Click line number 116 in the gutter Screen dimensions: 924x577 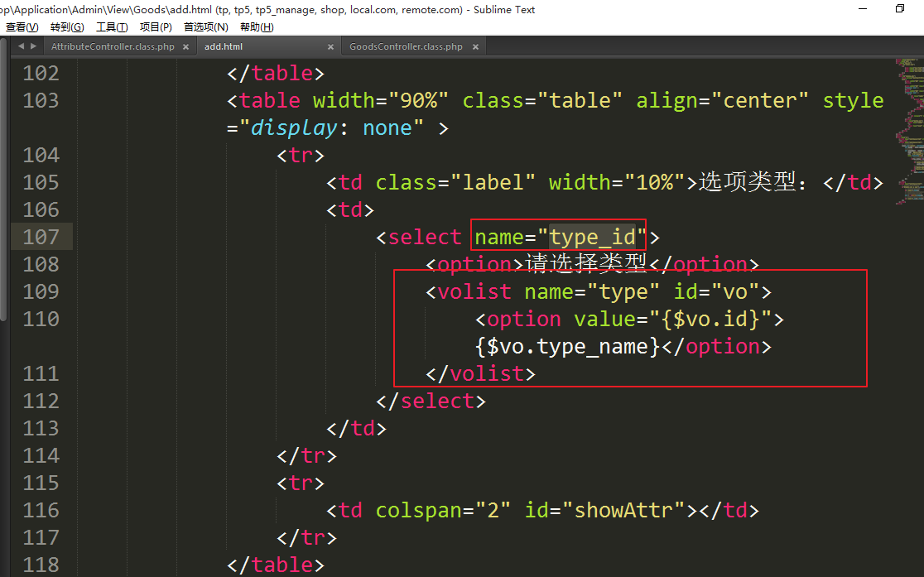pos(41,510)
